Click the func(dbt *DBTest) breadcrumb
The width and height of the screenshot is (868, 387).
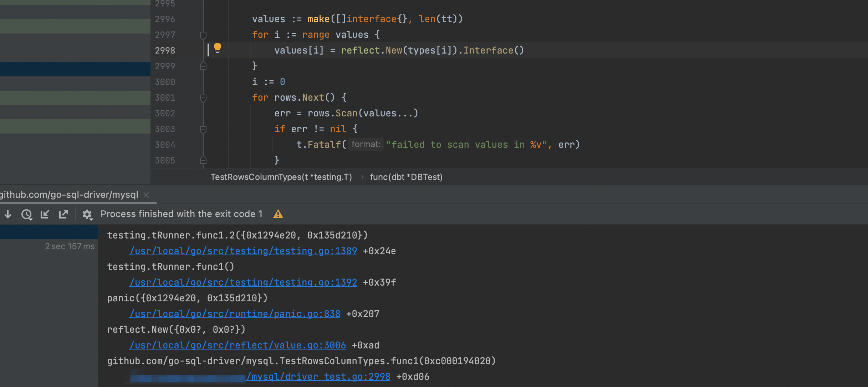tap(406, 177)
